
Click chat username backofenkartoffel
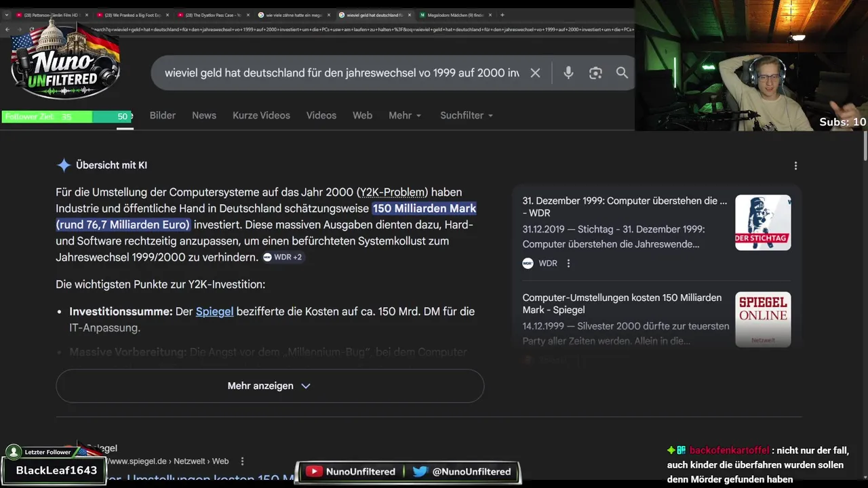point(729,450)
